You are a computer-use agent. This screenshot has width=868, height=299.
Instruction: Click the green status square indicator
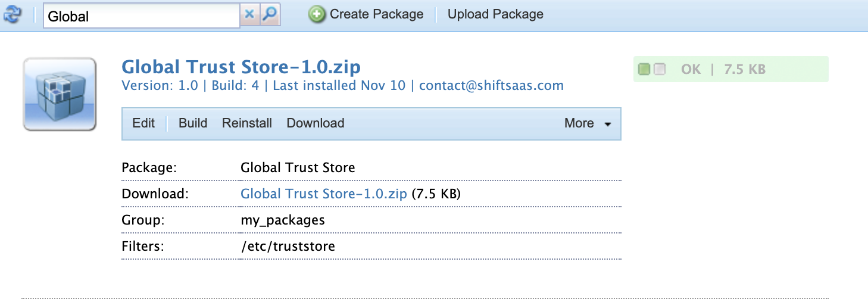tap(644, 70)
